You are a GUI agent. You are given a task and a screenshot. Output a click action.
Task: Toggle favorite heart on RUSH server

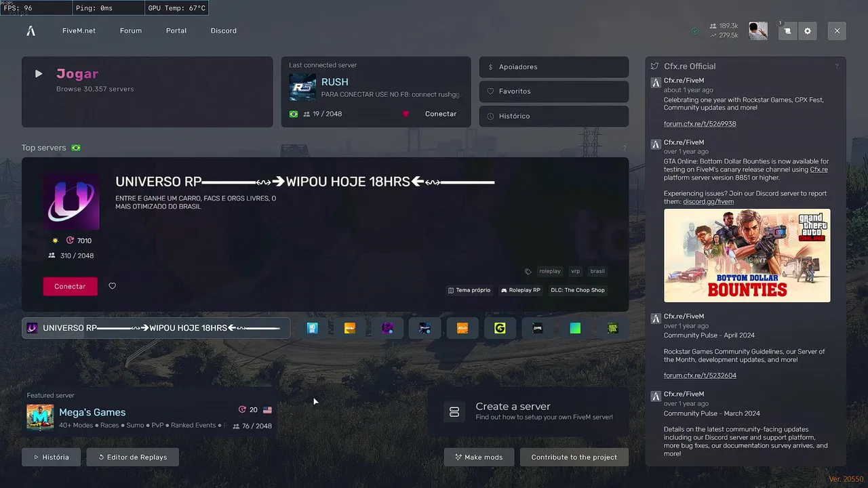point(406,114)
